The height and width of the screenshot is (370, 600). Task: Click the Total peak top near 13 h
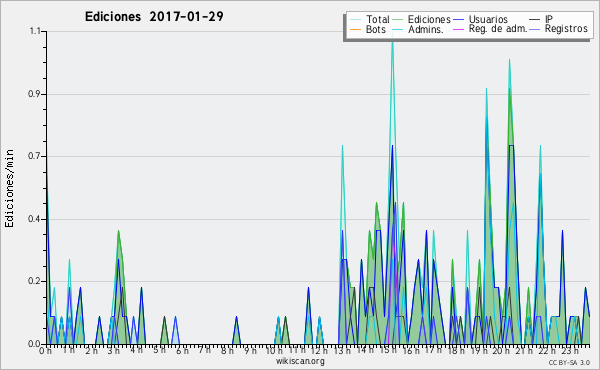coord(342,146)
